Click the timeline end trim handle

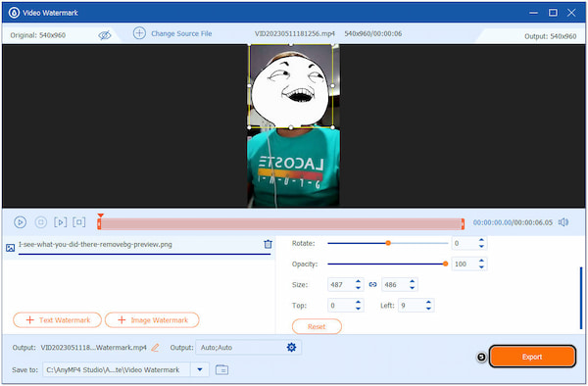click(x=463, y=223)
